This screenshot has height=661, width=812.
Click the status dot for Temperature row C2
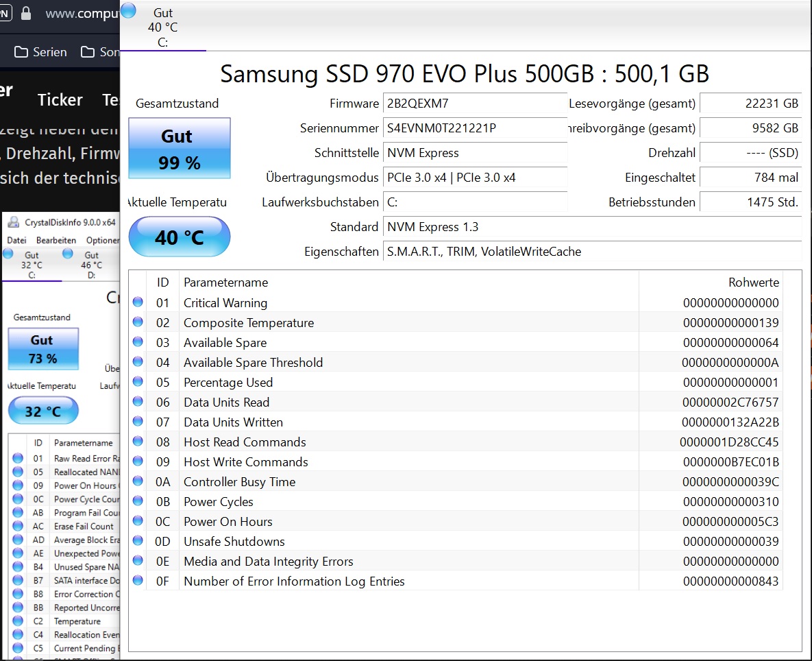[x=18, y=621]
